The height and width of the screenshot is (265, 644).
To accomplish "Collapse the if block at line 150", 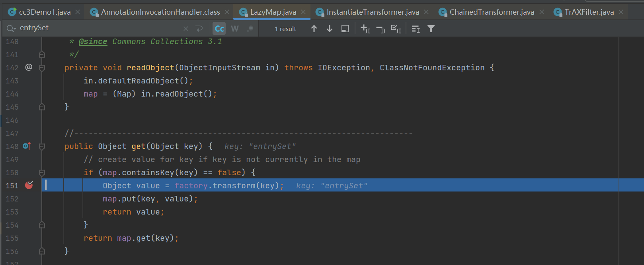I will pyautogui.click(x=42, y=173).
